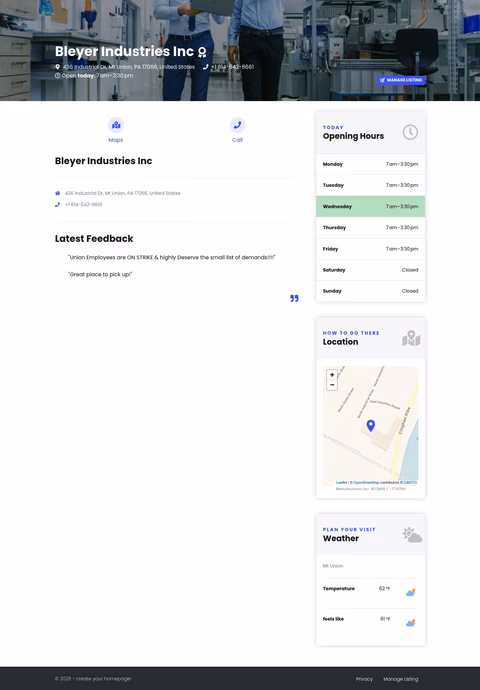Click the blue map marker pin
This screenshot has height=690, width=480.
tap(371, 426)
